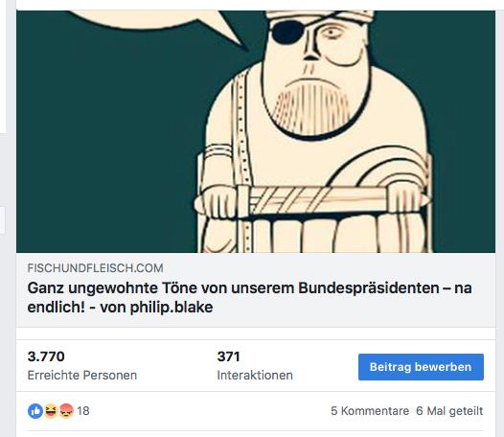Image resolution: width=504 pixels, height=437 pixels.
Task: Click the viking's beard in the preview
Action: 310,107
